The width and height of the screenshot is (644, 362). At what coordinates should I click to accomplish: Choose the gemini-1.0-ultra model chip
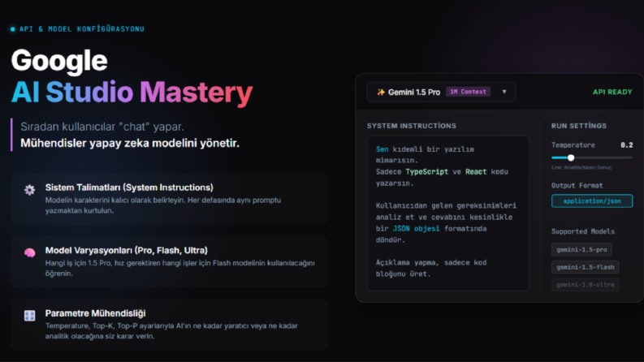[x=586, y=284]
